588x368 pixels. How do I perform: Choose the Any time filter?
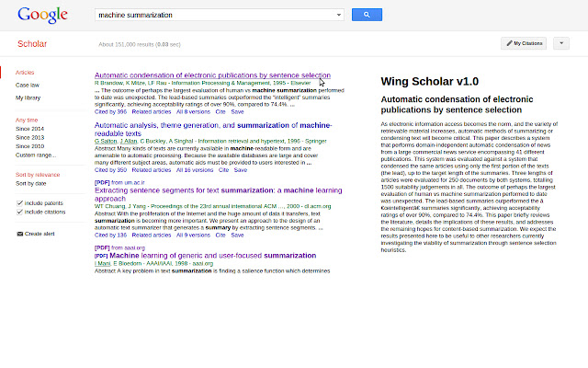pos(27,121)
